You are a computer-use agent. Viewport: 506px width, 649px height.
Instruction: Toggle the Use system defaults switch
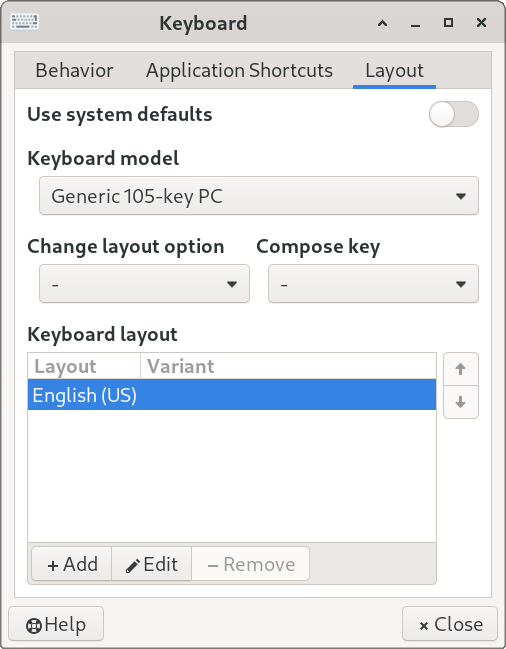pyautogui.click(x=453, y=114)
